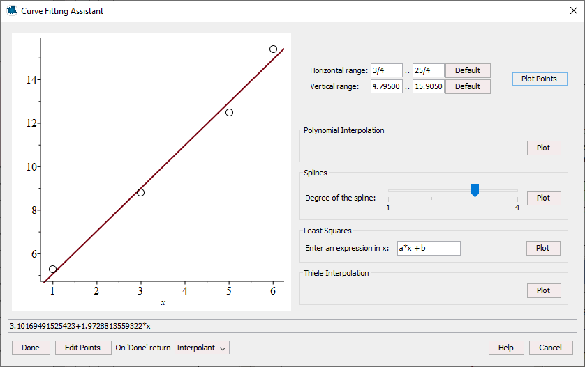This screenshot has width=585, height=367.
Task: Click the vertical range minimum field
Action: pos(387,87)
